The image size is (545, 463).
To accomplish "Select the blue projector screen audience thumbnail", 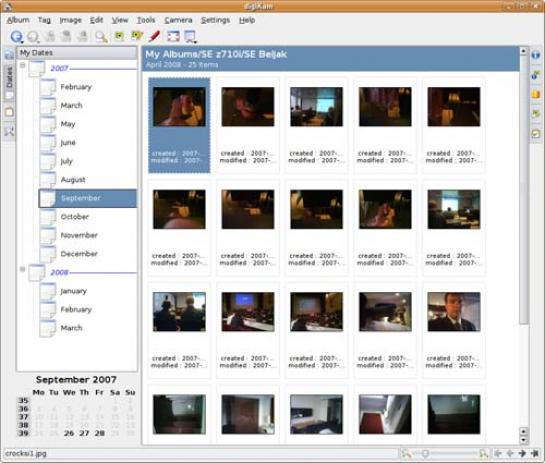I will tap(248, 311).
